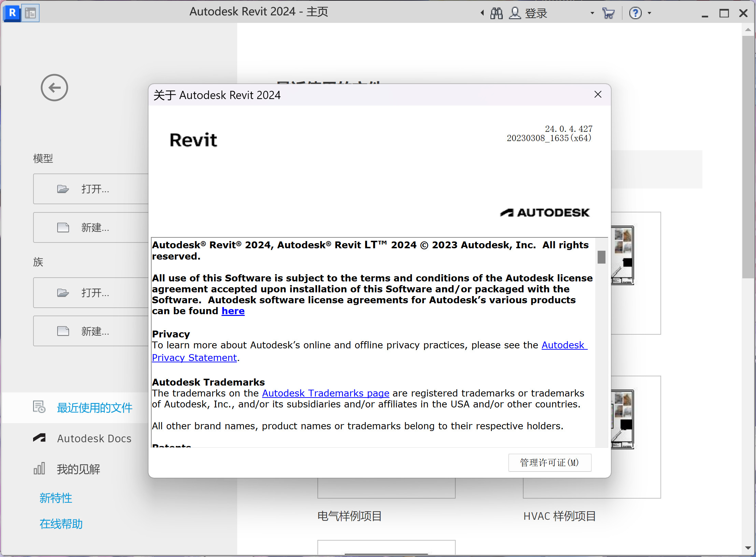This screenshot has height=557, width=756.
Task: Open the license agreements 'here' link
Action: tap(233, 311)
